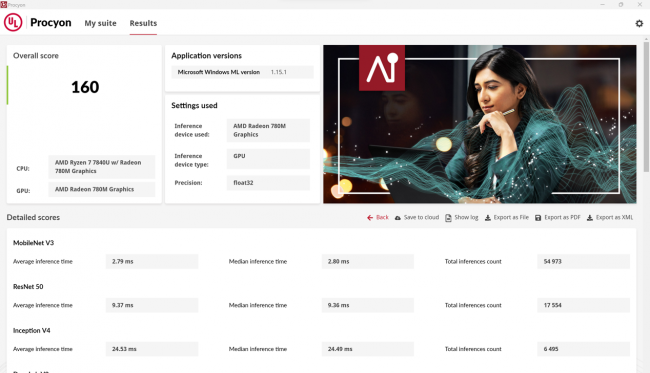
Task: Click the Application versions heading
Action: point(206,56)
